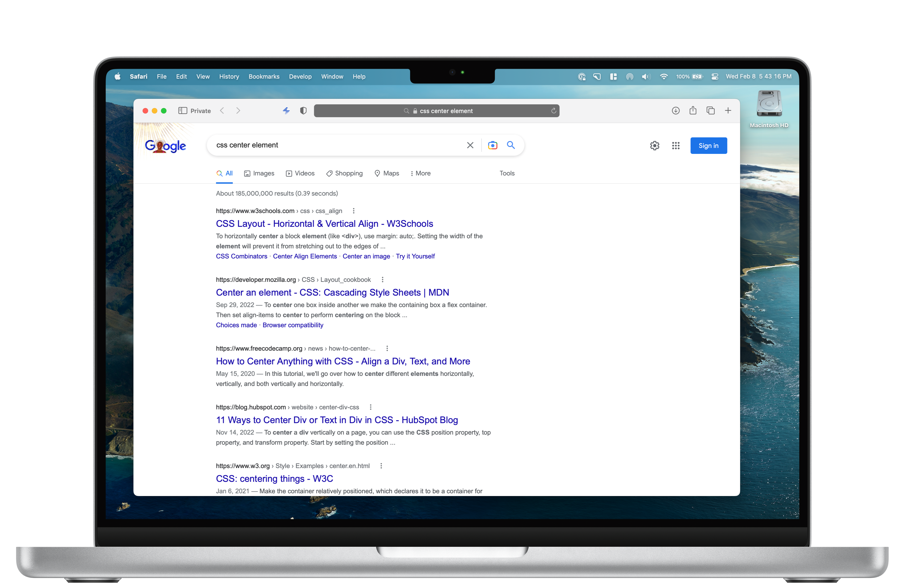Switch to the Images results tab
The image size is (905, 588).
259,173
